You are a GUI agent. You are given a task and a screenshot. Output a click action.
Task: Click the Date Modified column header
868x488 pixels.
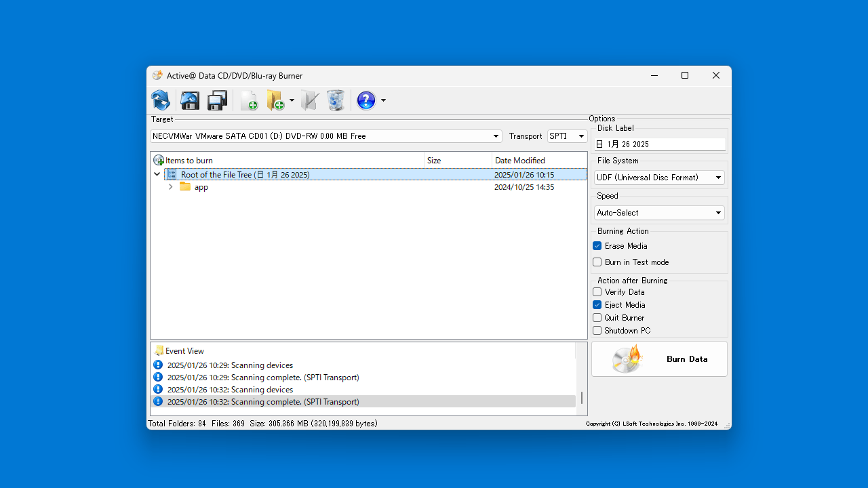[x=539, y=161]
